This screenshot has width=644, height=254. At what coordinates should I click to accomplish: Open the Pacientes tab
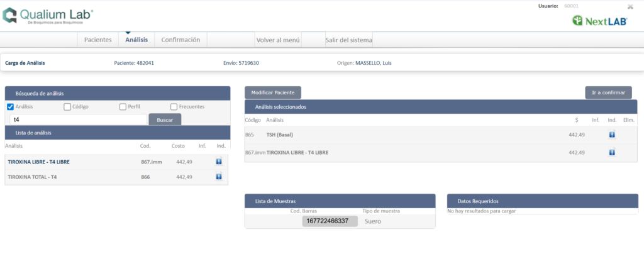[x=97, y=40]
